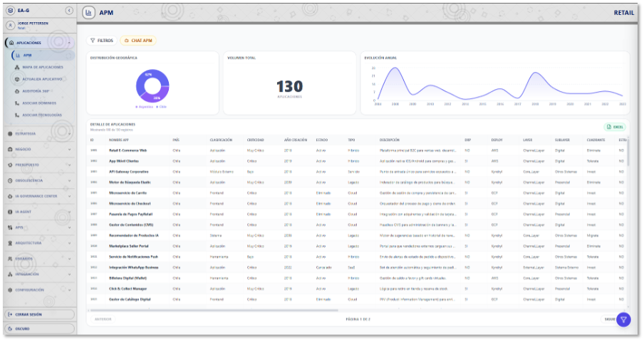644x342 pixels.
Task: Collapse the sidebar with the arrow icon
Action: point(68,11)
